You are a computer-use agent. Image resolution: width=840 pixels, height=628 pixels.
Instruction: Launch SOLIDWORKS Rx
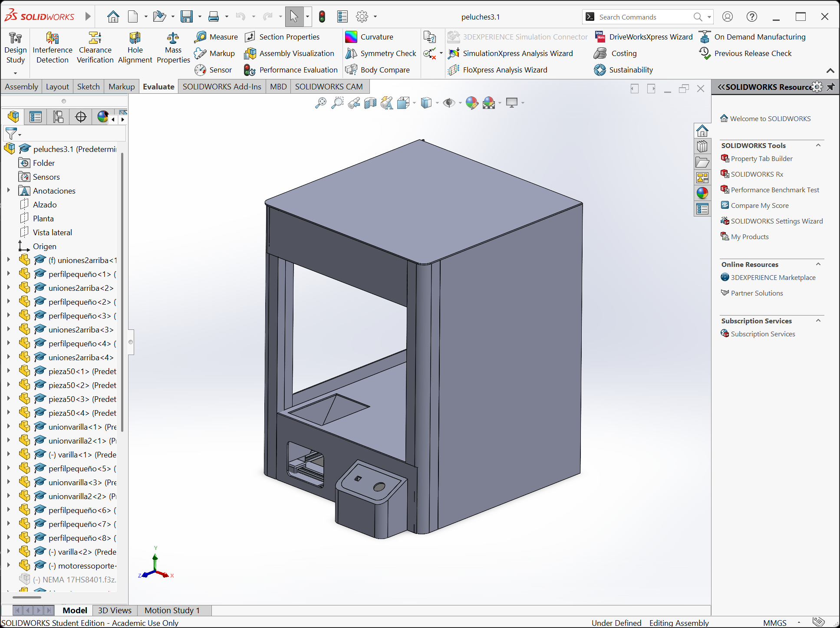click(752, 174)
